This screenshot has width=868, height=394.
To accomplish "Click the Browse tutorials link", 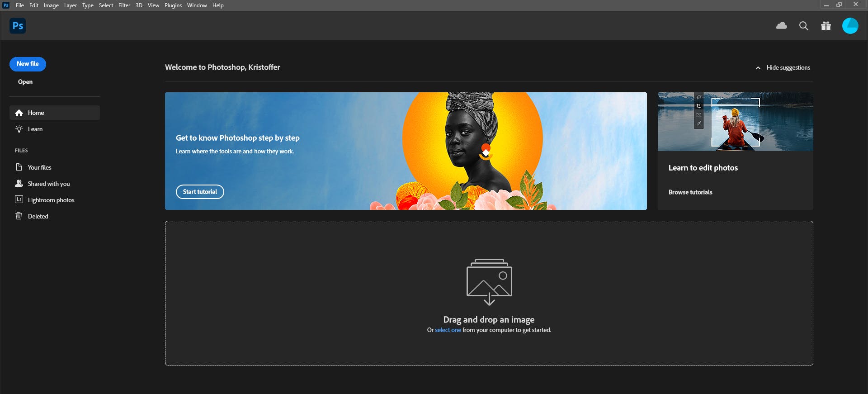I will [x=690, y=192].
